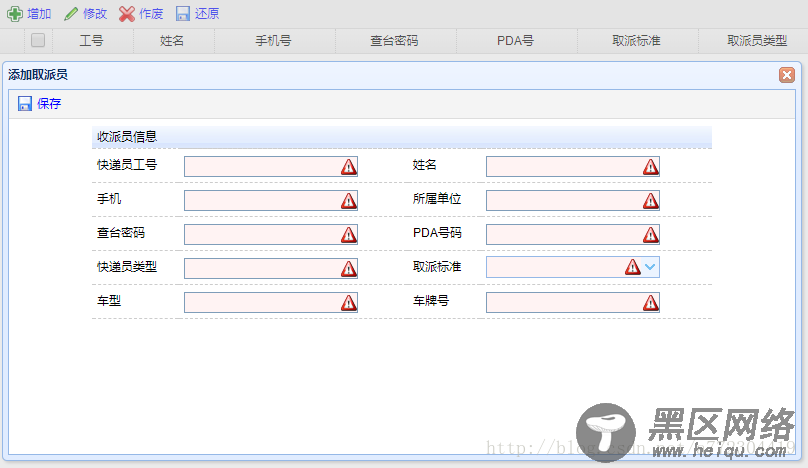
Task: Open the 取派标准 dropdown arrow
Action: (x=650, y=267)
